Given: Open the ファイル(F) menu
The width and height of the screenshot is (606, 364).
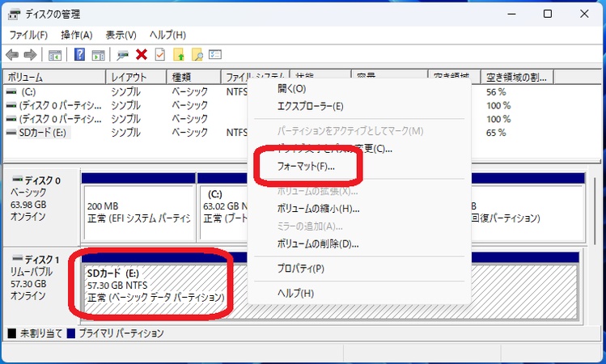Looking at the screenshot, I should [28, 35].
